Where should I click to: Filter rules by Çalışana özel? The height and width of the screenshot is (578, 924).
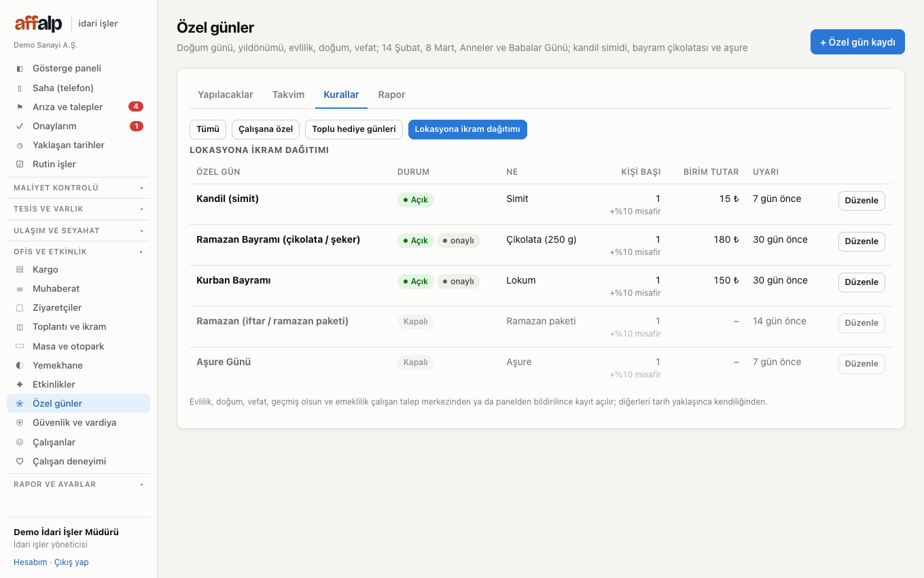point(266,129)
